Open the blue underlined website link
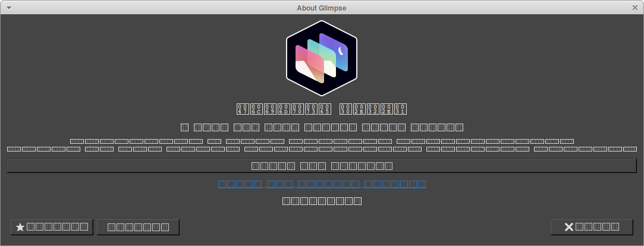644x246 pixels. (x=322, y=184)
